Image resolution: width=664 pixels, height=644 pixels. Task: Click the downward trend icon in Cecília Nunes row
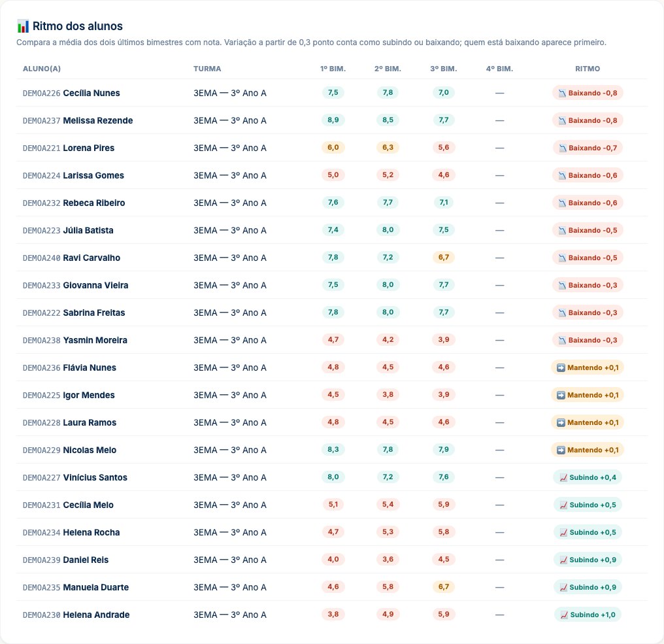[562, 93]
